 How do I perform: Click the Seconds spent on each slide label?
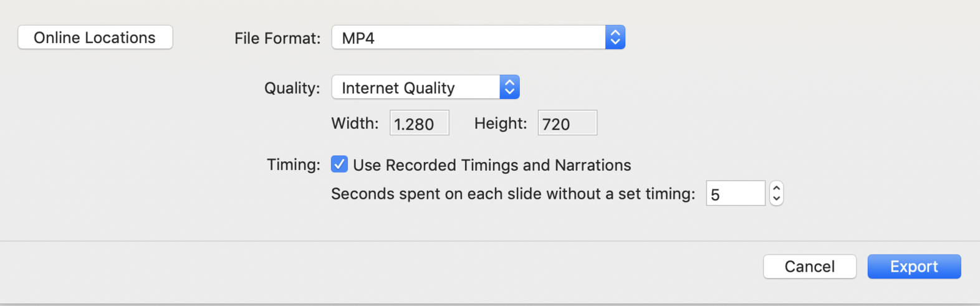point(512,194)
